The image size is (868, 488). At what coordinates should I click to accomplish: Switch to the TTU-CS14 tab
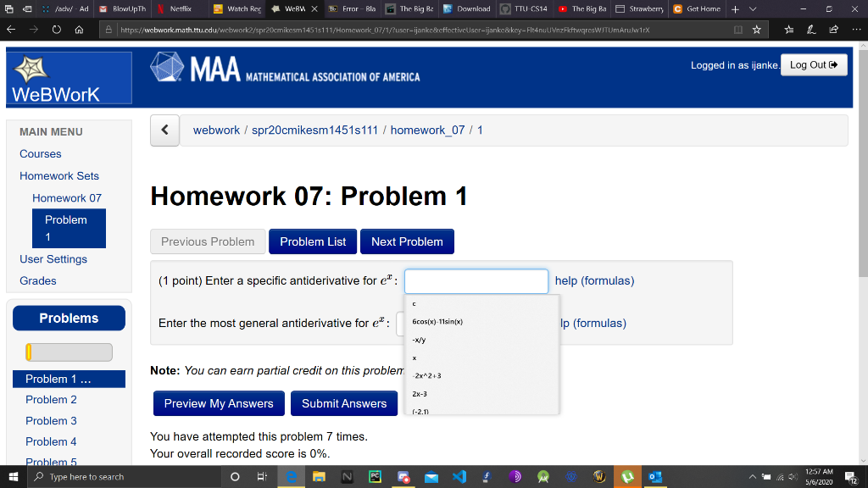524,8
